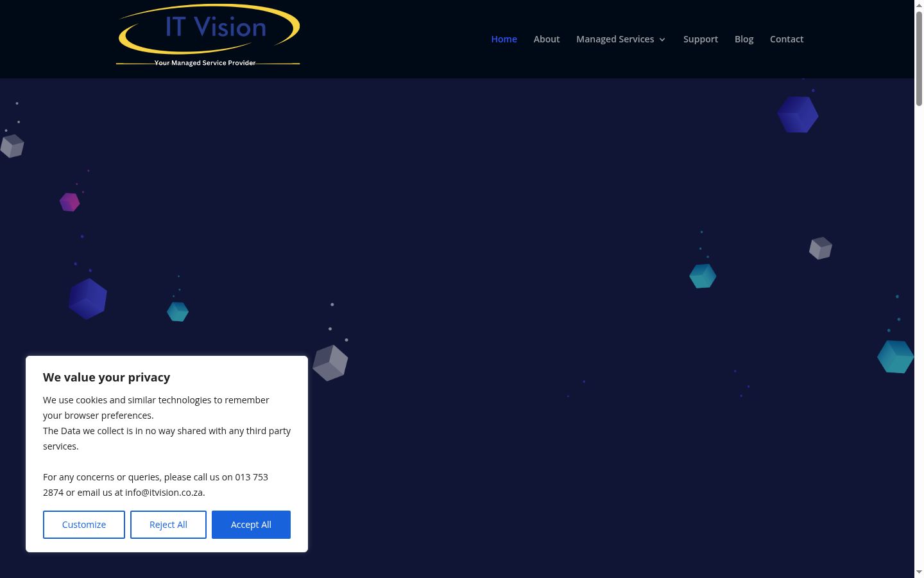Open the Home menu item
Viewport: 924px width, 578px height.
coord(504,39)
